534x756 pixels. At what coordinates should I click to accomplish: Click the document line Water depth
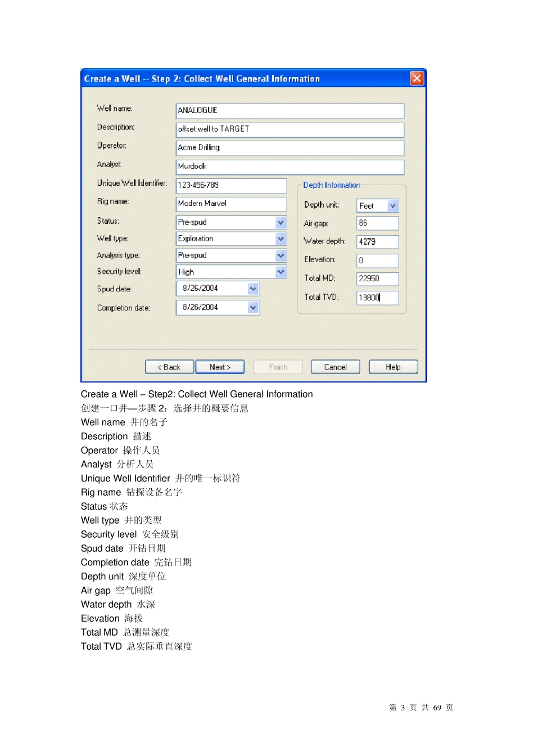pos(118,605)
